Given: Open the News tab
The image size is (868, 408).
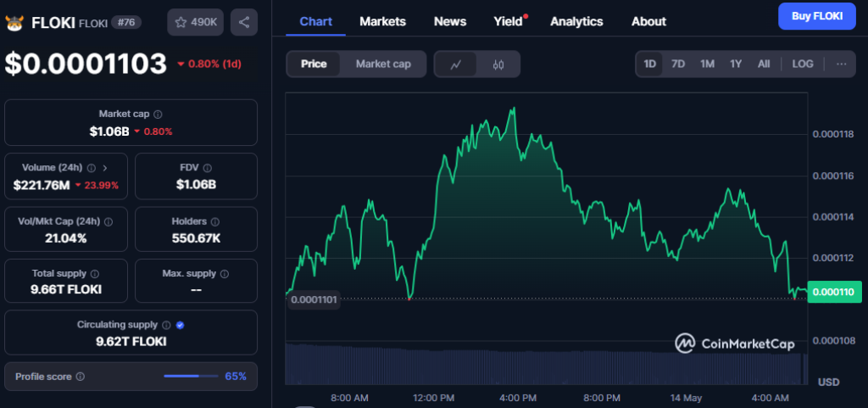Looking at the screenshot, I should click(450, 21).
